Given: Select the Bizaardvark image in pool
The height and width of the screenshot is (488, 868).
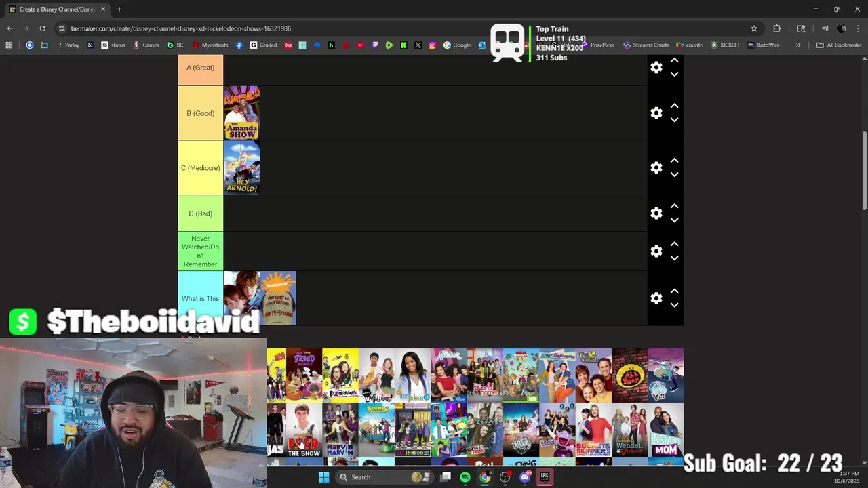Looking at the screenshot, I should click(x=340, y=375).
